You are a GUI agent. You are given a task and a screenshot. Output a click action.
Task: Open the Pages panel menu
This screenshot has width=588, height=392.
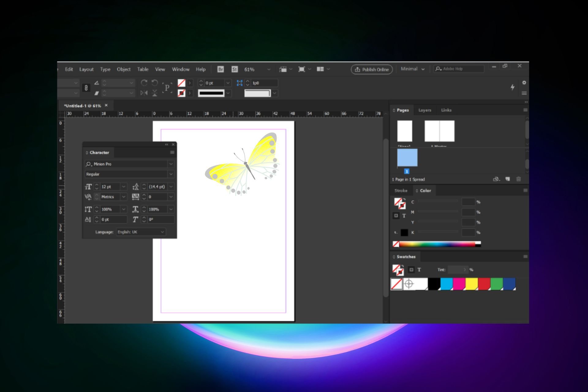(525, 110)
